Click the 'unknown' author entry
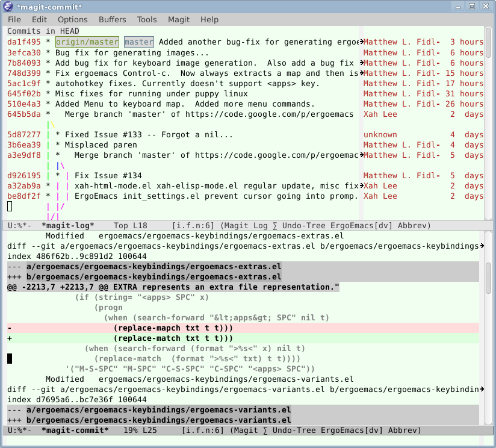The width and height of the screenshot is (496, 448). click(380, 135)
